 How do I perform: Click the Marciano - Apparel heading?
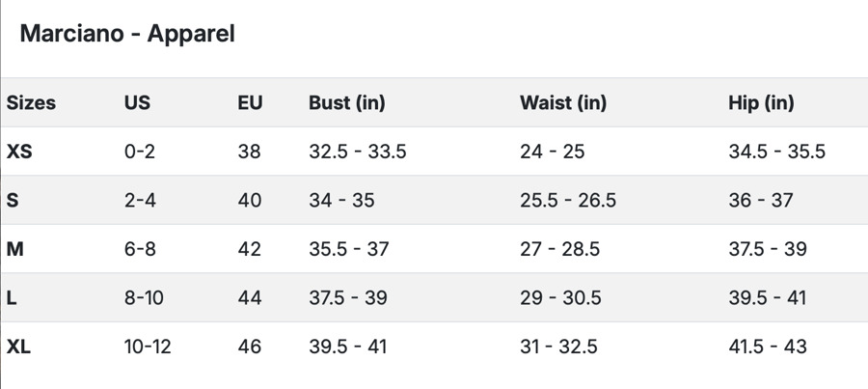127,34
